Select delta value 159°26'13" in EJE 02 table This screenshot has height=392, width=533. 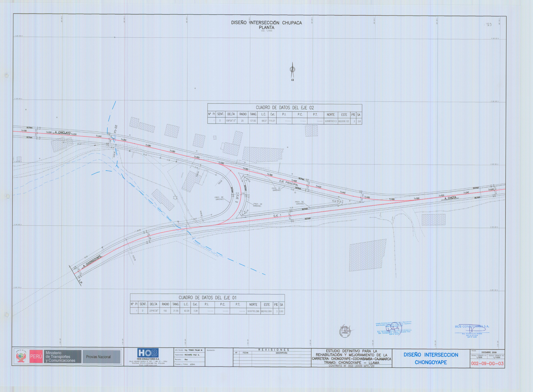231,121
